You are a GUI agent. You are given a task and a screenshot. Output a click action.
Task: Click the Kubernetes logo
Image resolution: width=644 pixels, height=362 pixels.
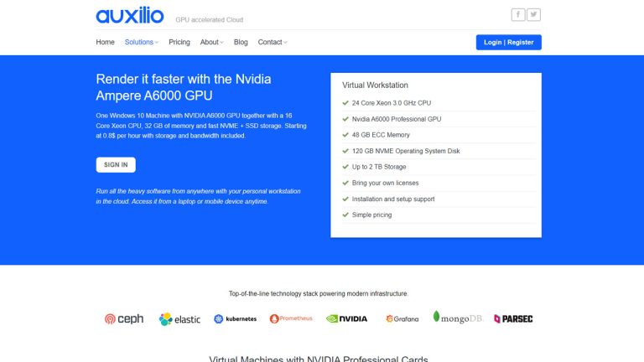(236, 318)
